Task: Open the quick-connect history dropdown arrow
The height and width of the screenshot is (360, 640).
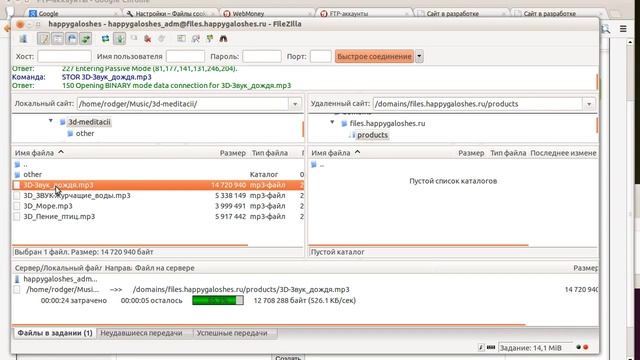Action: tap(419, 56)
